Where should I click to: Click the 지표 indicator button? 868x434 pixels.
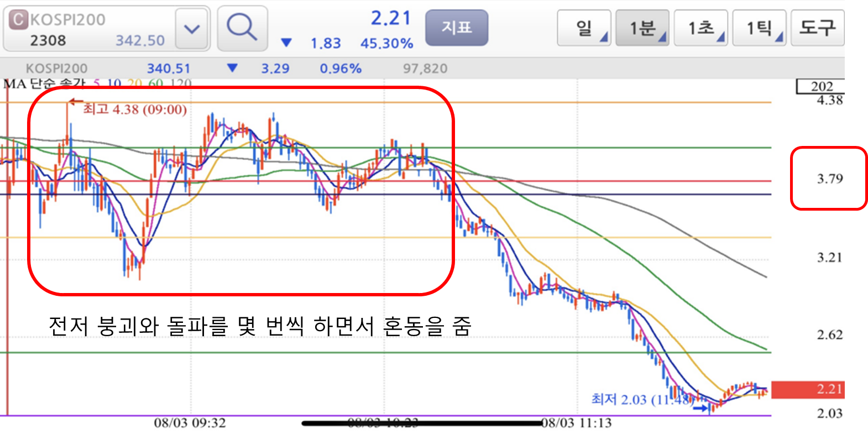pyautogui.click(x=457, y=28)
